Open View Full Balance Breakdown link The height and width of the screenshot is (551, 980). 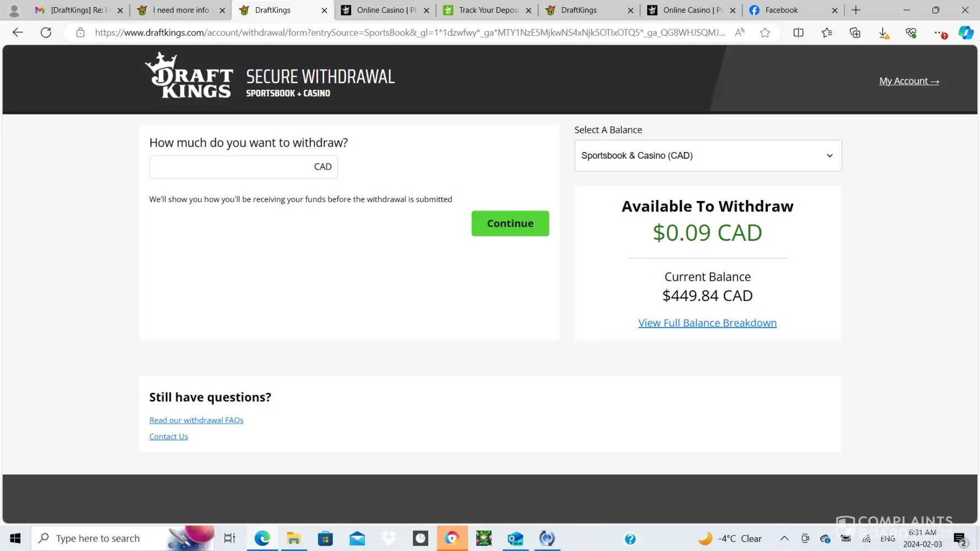click(x=707, y=323)
